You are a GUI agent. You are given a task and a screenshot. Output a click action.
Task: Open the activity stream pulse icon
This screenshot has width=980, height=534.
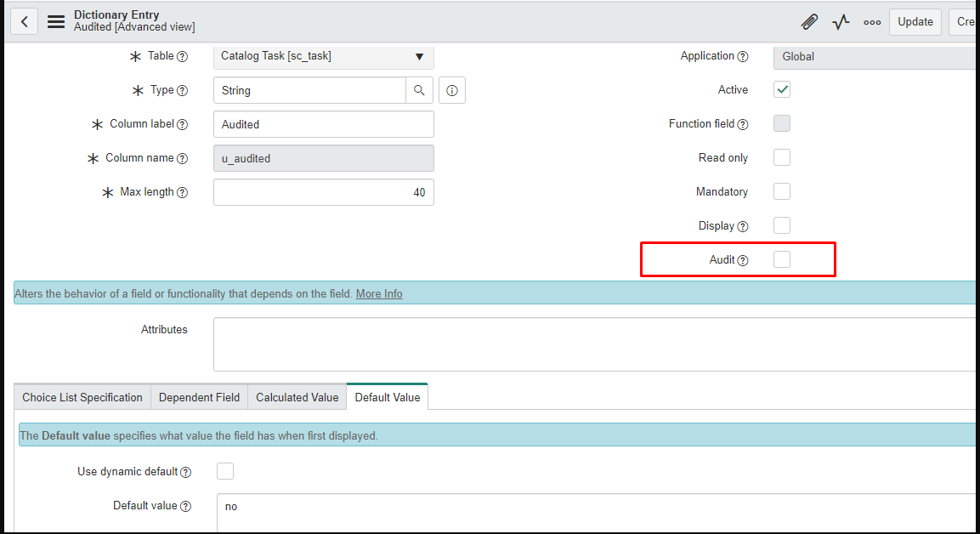coord(841,22)
